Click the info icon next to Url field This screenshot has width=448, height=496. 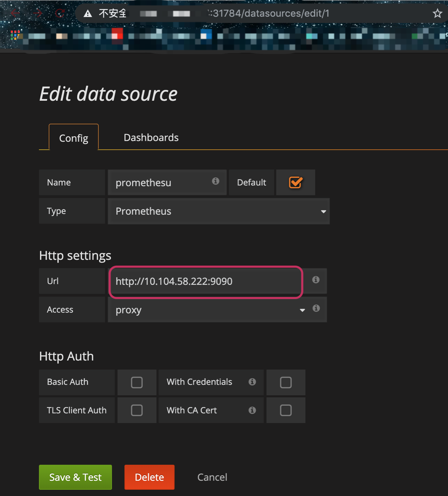pyautogui.click(x=316, y=280)
